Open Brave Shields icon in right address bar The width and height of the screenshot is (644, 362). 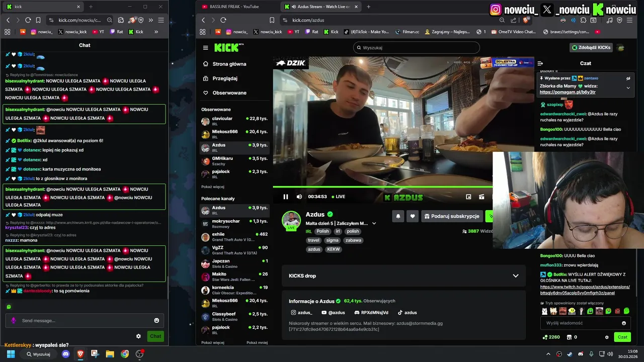click(x=526, y=20)
